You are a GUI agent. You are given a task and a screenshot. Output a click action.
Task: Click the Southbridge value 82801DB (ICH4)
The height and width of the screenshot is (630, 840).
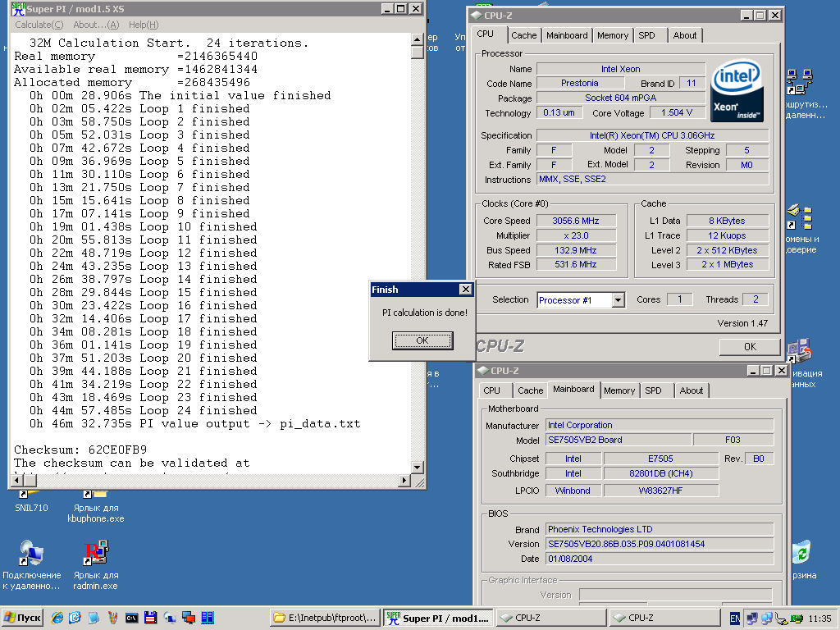tap(661, 473)
